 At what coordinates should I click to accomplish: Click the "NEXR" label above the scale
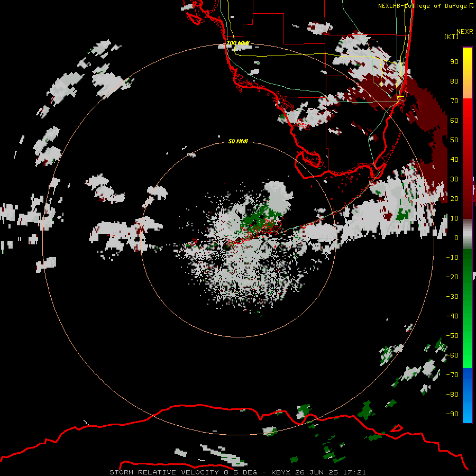[464, 32]
